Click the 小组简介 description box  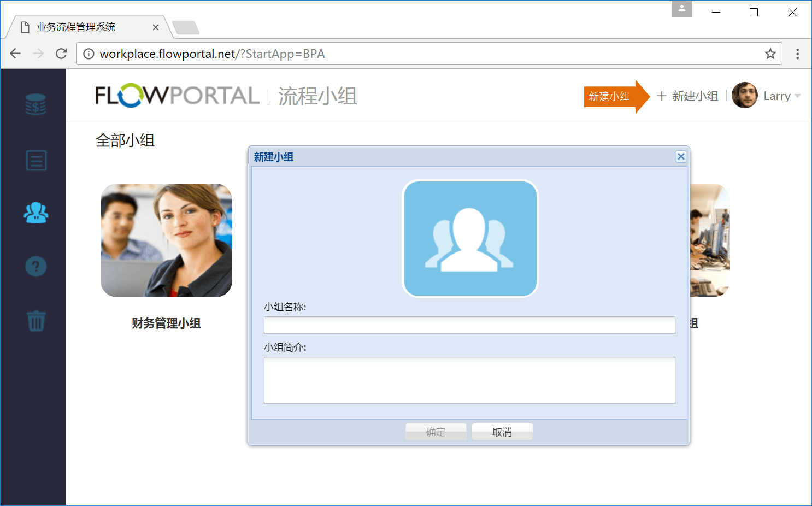[469, 380]
